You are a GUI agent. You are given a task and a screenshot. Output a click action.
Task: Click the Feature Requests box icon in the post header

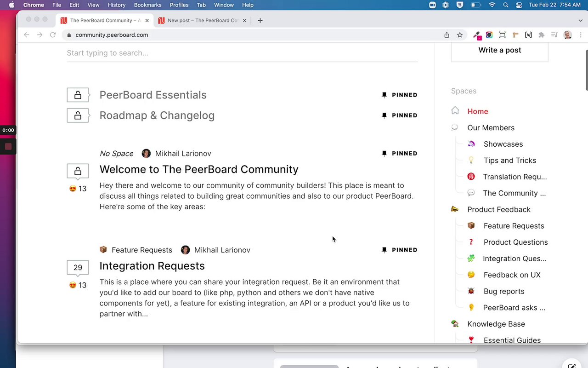click(103, 250)
